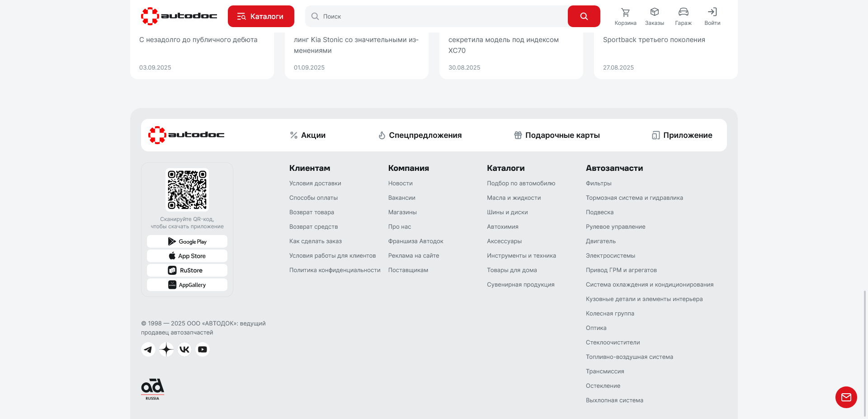Open the Каталоги catalog menu
The height and width of the screenshot is (419, 868).
[x=261, y=16]
